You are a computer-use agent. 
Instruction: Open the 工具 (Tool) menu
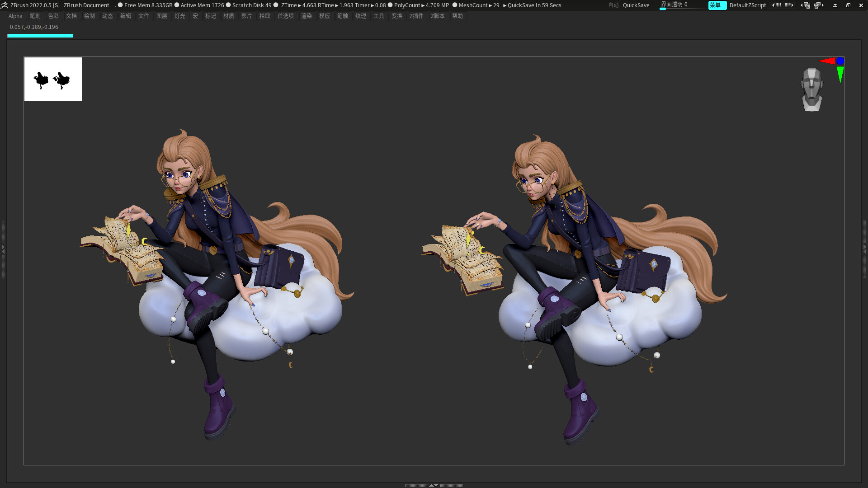pos(379,16)
